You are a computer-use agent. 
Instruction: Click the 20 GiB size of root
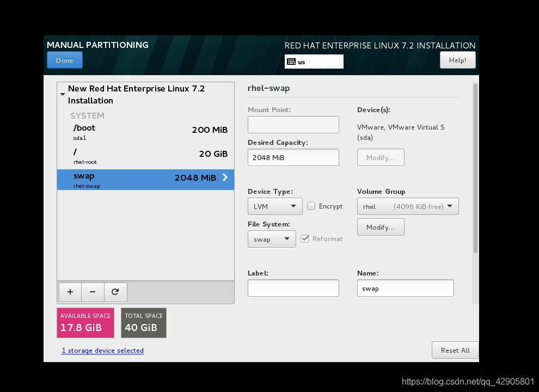click(x=213, y=154)
